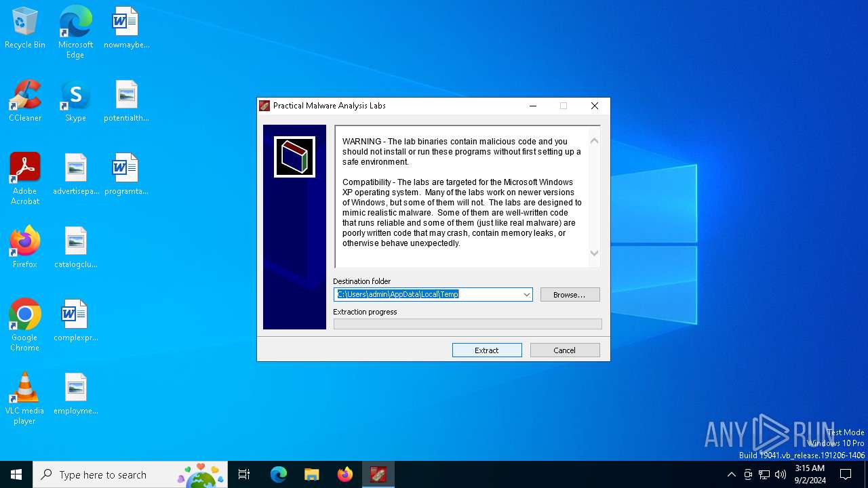868x488 pixels.
Task: Open Firefox from the taskbar
Action: coord(344,474)
